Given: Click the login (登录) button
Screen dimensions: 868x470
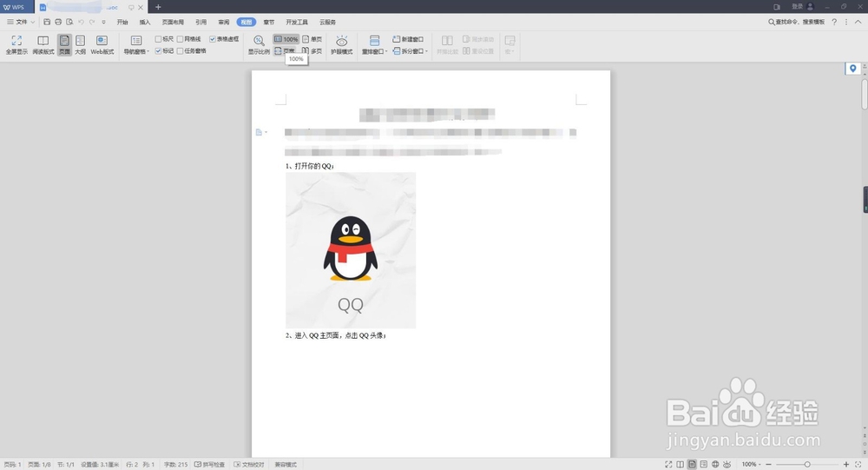Looking at the screenshot, I should (x=802, y=7).
